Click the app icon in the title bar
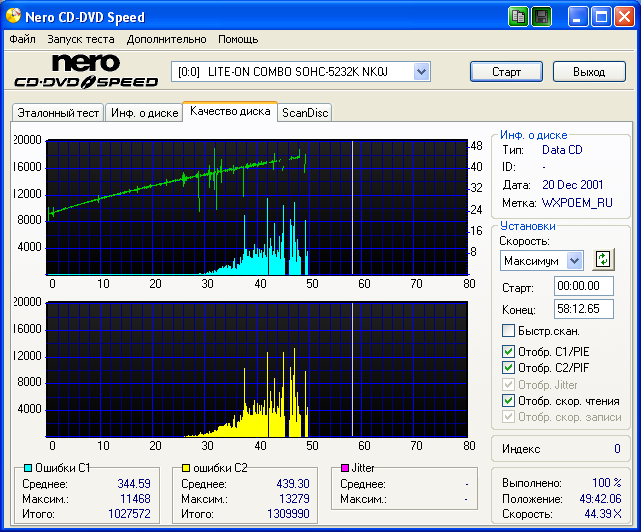The width and height of the screenshot is (641, 532). coord(14,17)
